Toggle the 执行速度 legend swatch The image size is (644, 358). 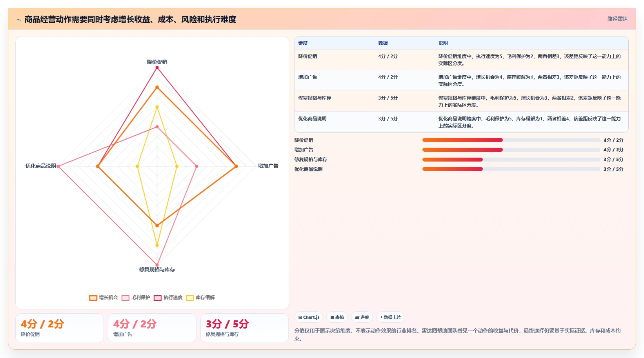[158, 298]
